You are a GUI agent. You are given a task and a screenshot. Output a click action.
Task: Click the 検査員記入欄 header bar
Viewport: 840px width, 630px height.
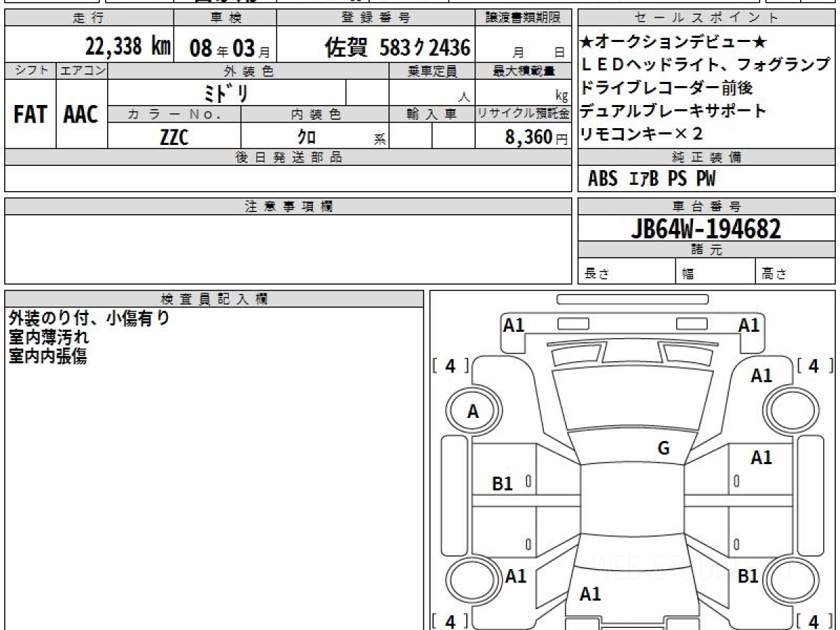[x=214, y=299]
